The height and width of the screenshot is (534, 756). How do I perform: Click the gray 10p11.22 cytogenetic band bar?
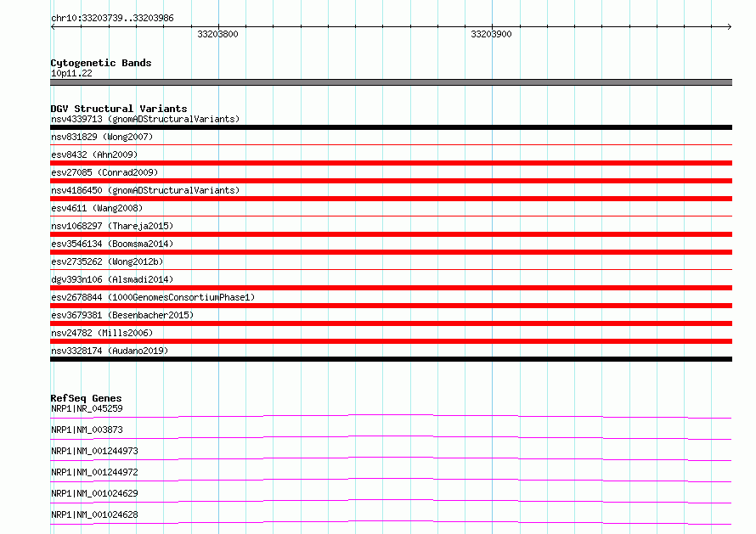point(391,82)
